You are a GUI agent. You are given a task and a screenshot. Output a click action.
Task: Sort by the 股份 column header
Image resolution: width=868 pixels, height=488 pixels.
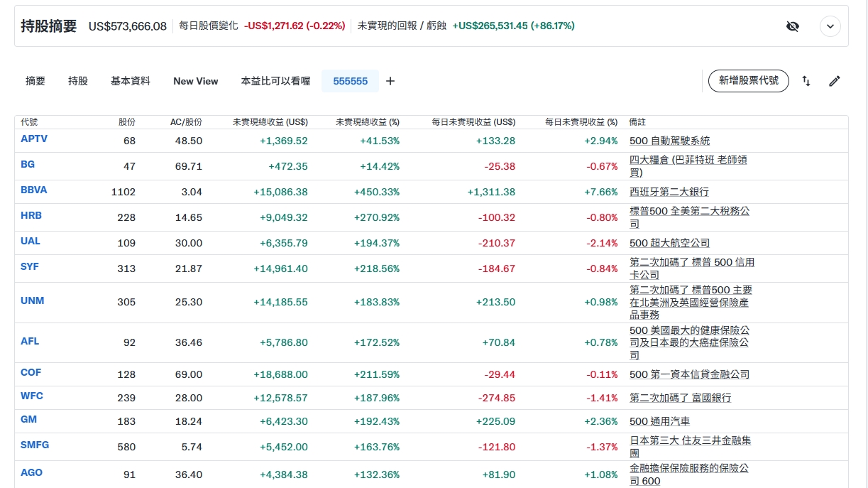127,122
